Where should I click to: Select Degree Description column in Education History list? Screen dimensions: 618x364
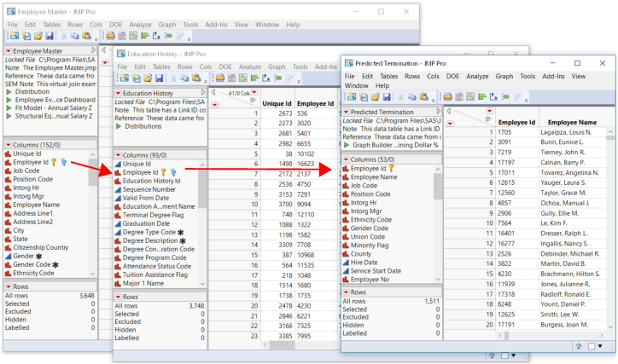point(149,242)
